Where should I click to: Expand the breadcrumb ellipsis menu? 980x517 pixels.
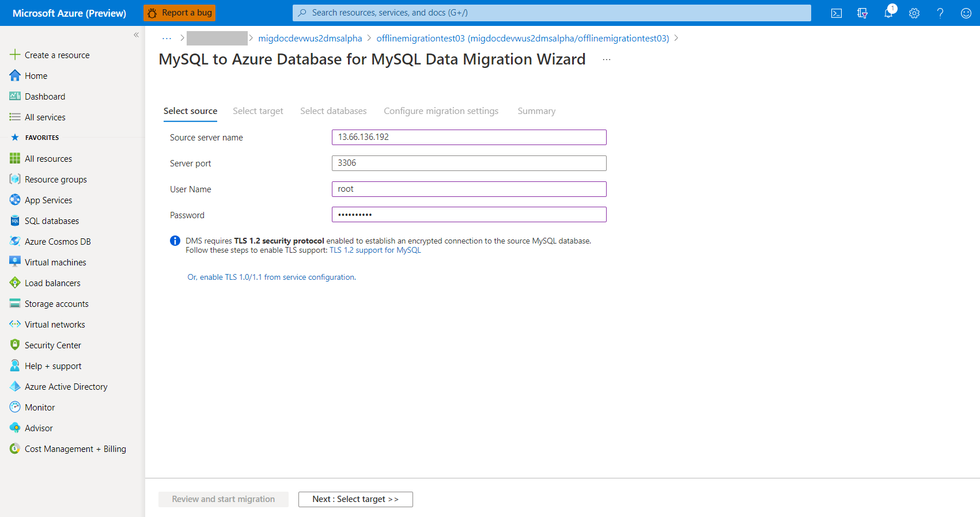[167, 39]
